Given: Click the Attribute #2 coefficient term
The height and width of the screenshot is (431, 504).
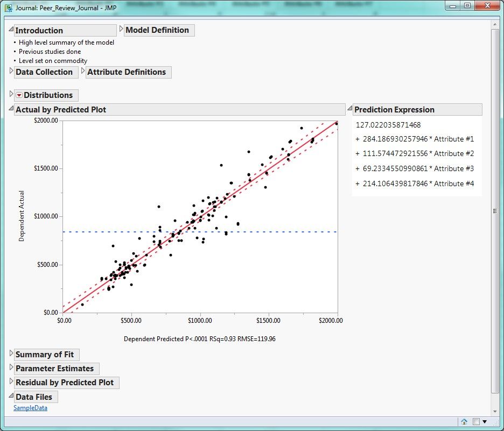Looking at the screenshot, I should pos(415,153).
